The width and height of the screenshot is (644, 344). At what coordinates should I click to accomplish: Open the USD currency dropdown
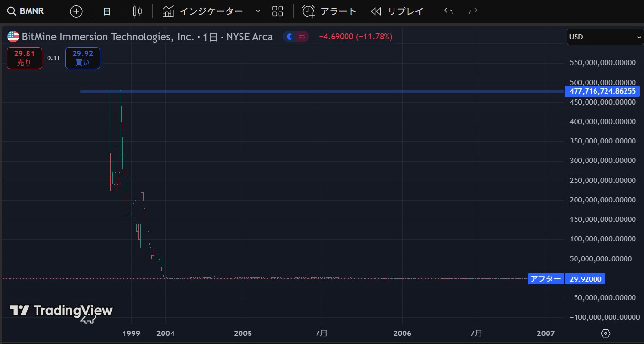605,37
